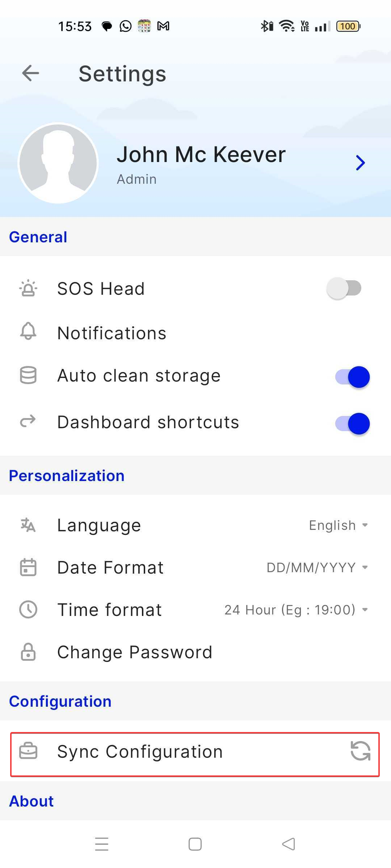Tap the Notifications bell icon

[x=28, y=331]
